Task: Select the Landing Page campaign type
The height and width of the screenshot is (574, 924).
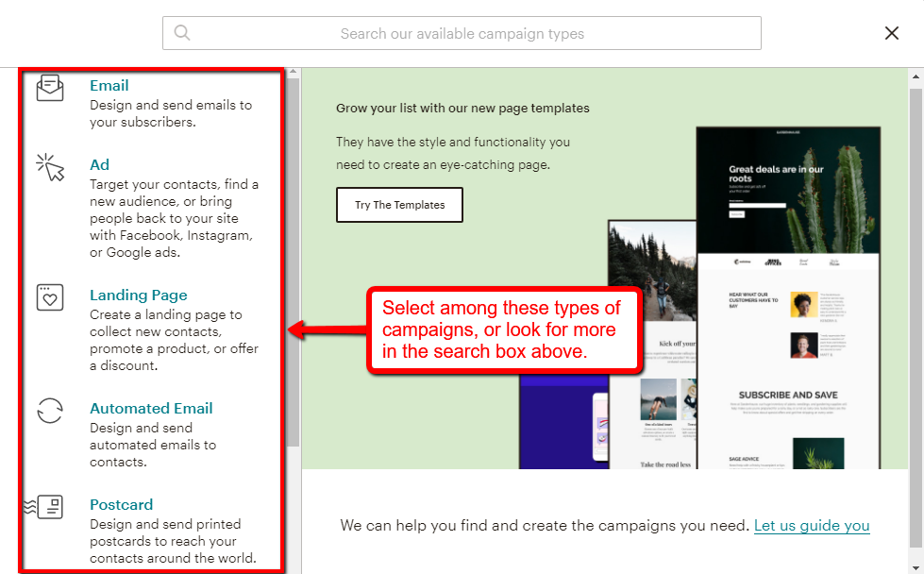Action: (139, 295)
